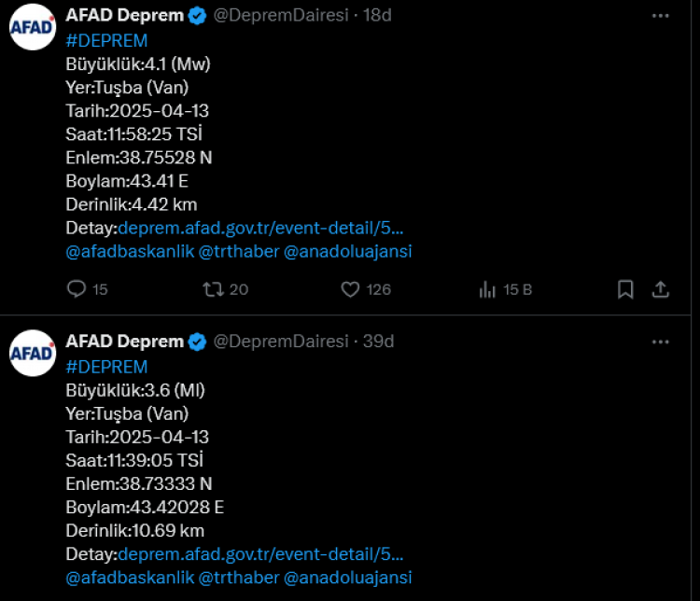Reply to the 4.1 magnitude earthquake tweet
700x601 pixels.
[77, 289]
